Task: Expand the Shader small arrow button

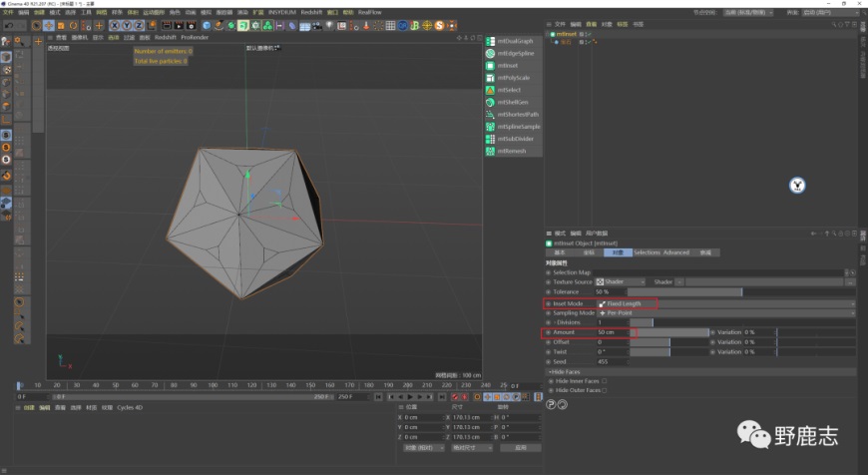Action: pos(679,281)
